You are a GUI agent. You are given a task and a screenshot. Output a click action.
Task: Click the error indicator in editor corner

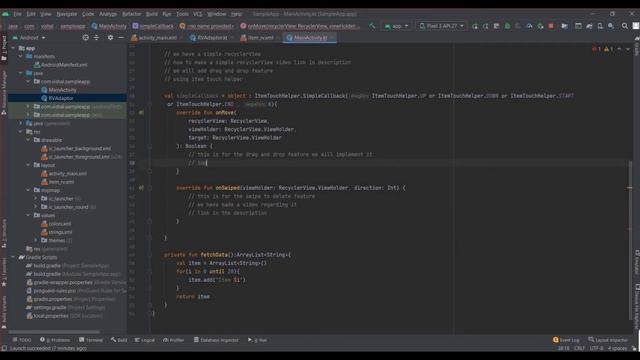596,49
